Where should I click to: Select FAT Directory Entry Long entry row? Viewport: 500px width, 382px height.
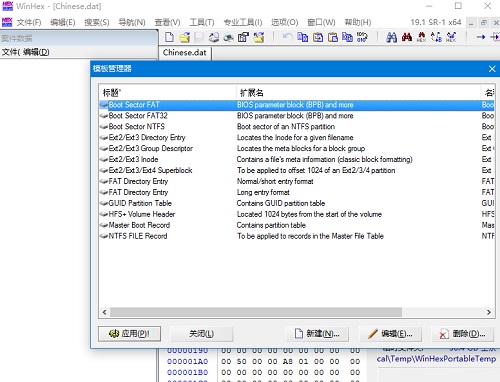pos(297,192)
